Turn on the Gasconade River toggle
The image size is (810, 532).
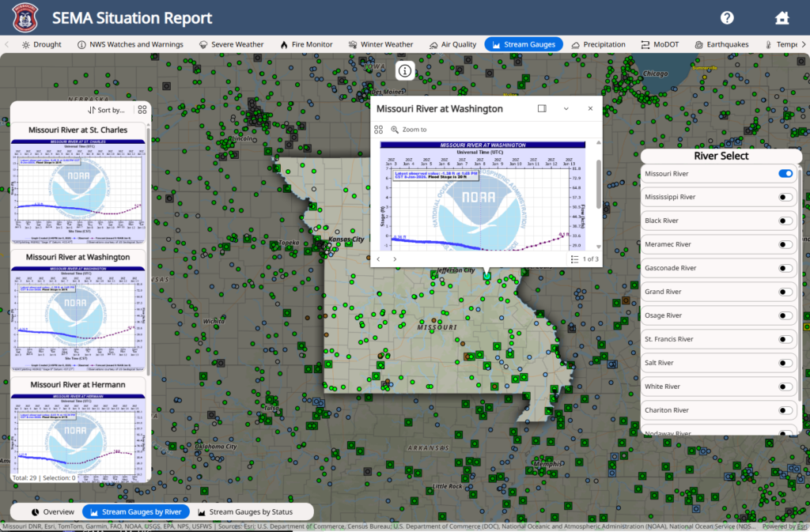point(785,268)
